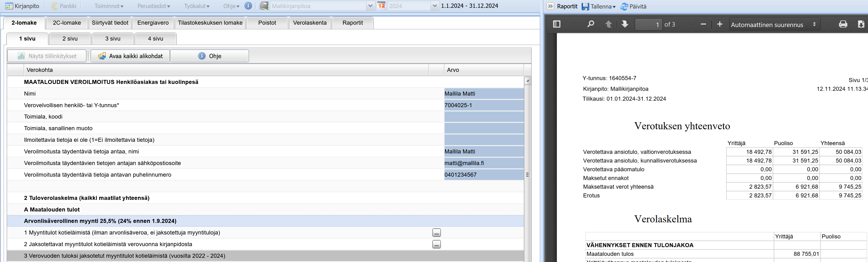Click Avaa kaikki alikohdat button

pyautogui.click(x=130, y=56)
